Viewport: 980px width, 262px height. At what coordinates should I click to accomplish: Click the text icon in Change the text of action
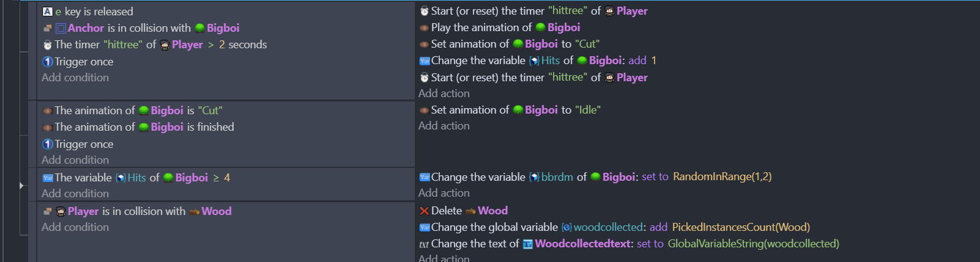pos(424,244)
